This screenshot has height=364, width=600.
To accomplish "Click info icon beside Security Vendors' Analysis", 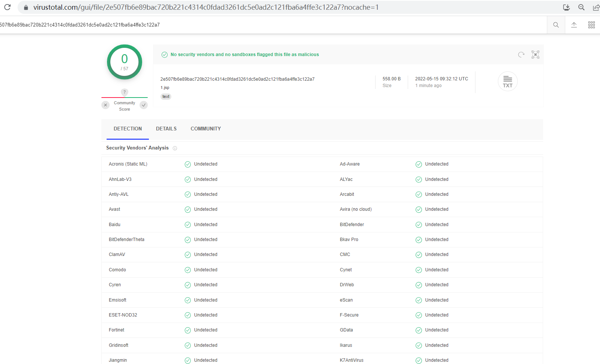I will coord(175,148).
